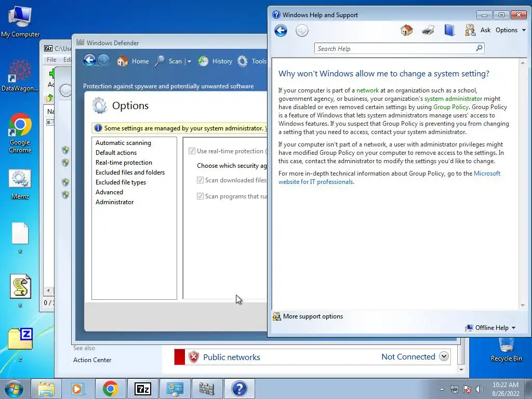This screenshot has width=532, height=399.
Task: Click the Help window vertical scrollbar down arrow
Action: pyautogui.click(x=523, y=305)
